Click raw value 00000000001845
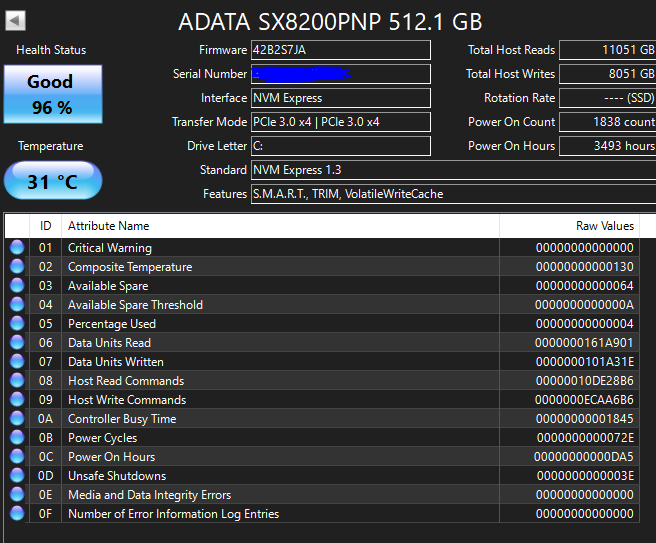 (584, 419)
